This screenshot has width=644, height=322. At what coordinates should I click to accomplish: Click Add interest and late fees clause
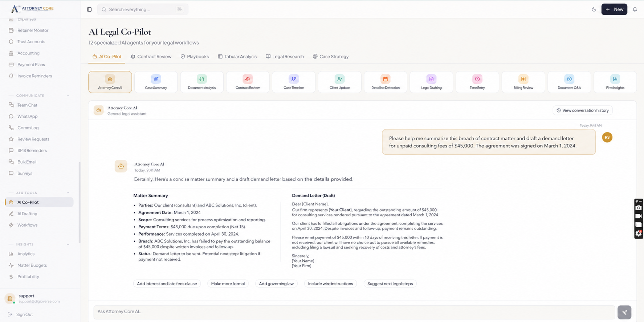(167, 284)
